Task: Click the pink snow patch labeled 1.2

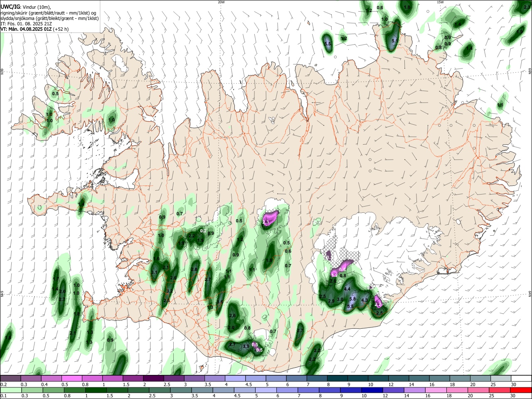Action: pos(335,273)
